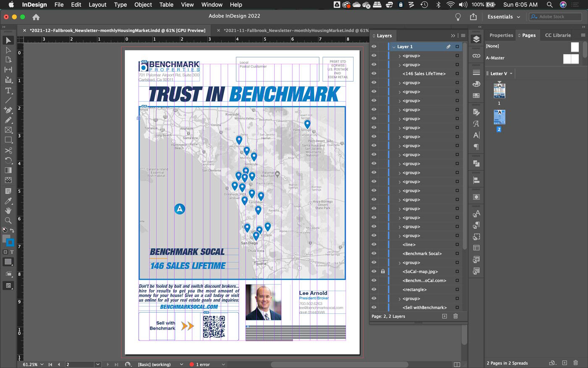
Task: Select the Type tool
Action: (8, 90)
